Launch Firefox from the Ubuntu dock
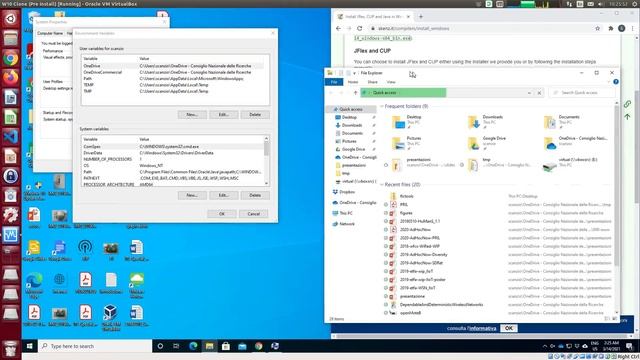 (x=11, y=78)
